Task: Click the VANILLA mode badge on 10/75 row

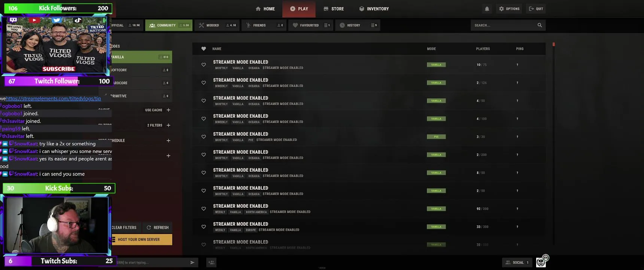Action: (436, 65)
